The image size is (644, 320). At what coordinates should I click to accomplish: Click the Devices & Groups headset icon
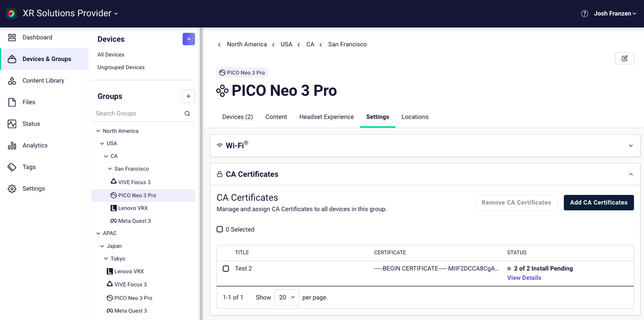click(x=12, y=59)
